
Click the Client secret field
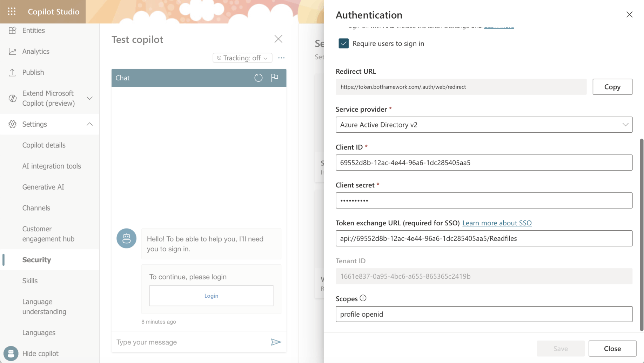[484, 200]
